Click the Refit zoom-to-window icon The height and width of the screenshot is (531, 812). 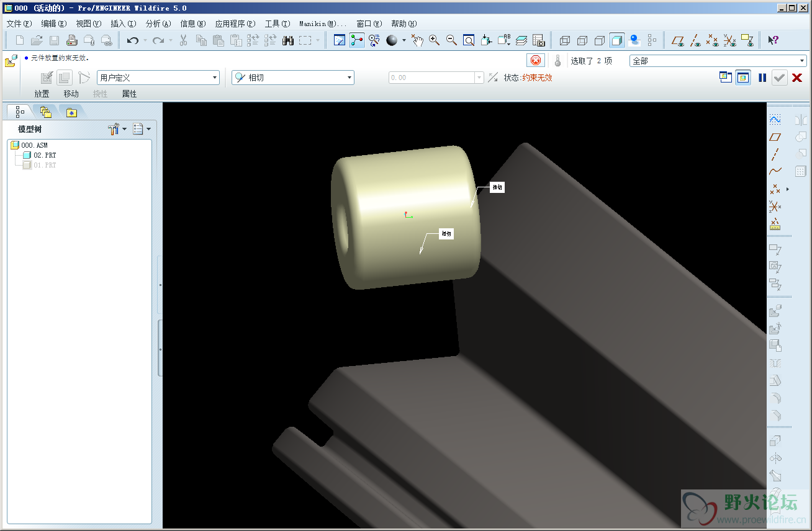click(469, 40)
